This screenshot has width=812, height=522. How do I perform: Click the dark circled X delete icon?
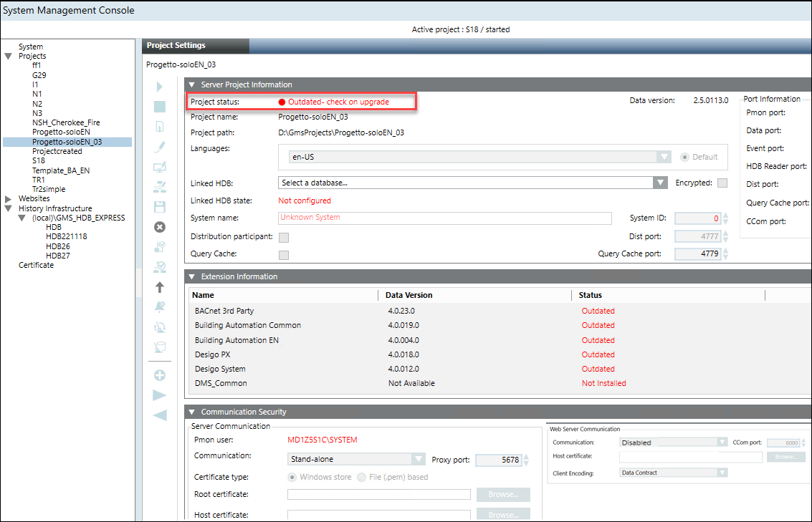click(x=159, y=227)
